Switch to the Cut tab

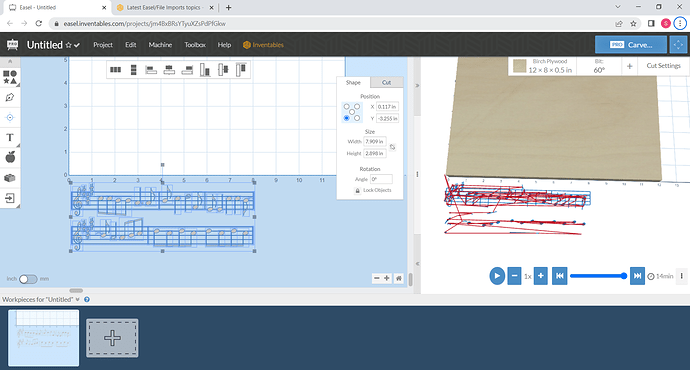click(x=386, y=82)
